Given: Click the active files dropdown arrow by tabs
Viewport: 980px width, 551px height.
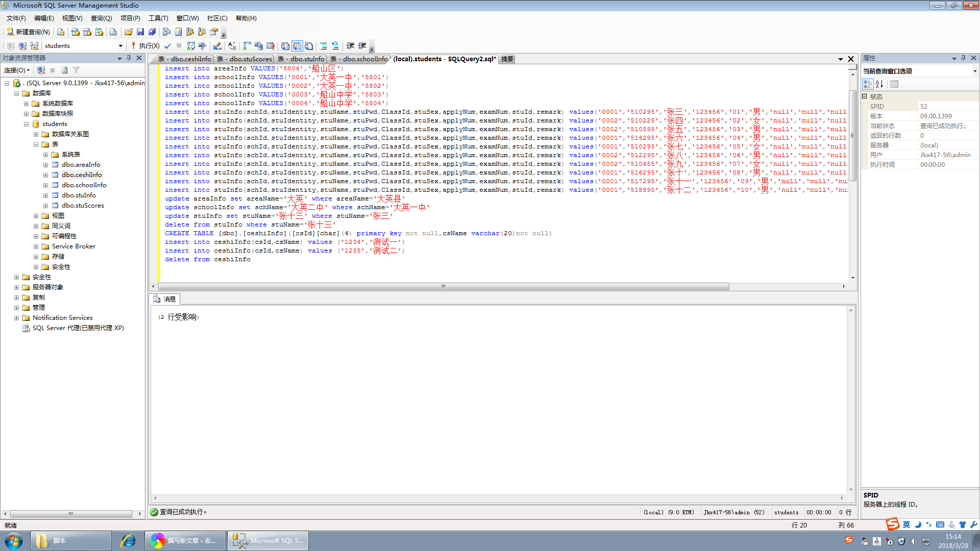Looking at the screenshot, I should [x=840, y=59].
